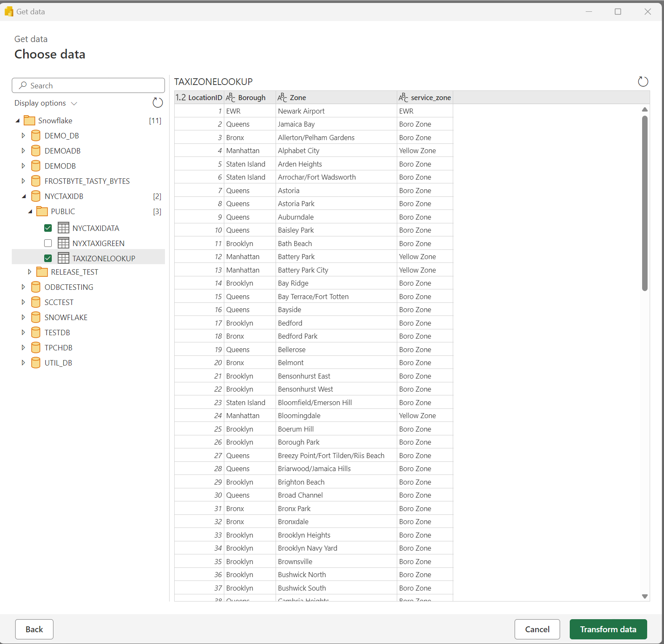The height and width of the screenshot is (644, 664).
Task: Select the LocationID column header
Action: (x=199, y=98)
